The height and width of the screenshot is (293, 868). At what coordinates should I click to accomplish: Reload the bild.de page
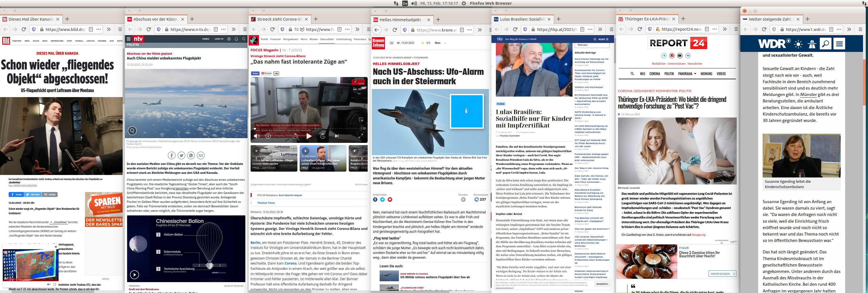click(24, 29)
